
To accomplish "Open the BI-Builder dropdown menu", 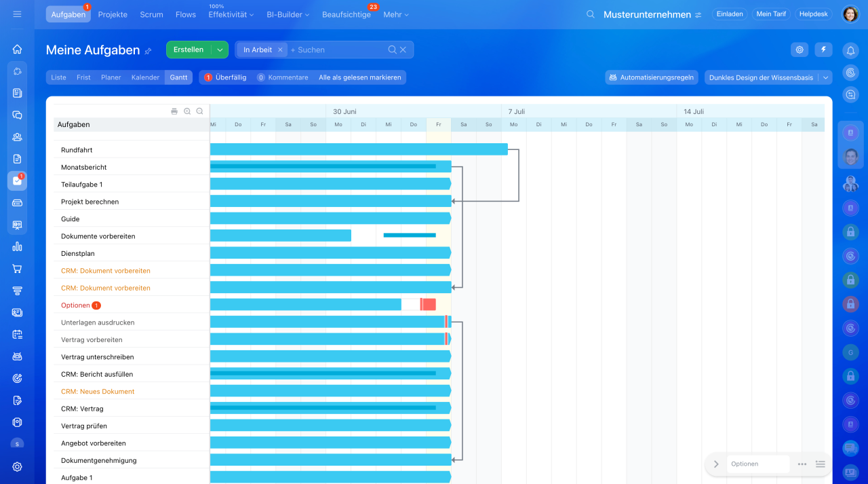I will (x=288, y=14).
